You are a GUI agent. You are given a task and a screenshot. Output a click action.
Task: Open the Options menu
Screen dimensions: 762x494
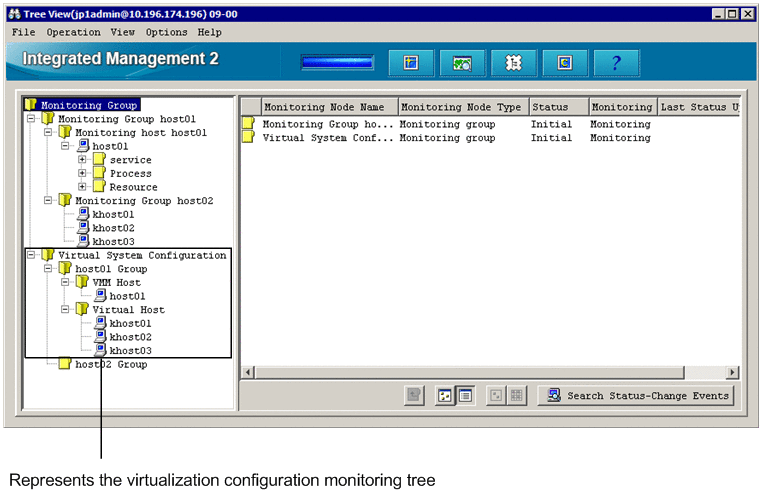pos(166,32)
